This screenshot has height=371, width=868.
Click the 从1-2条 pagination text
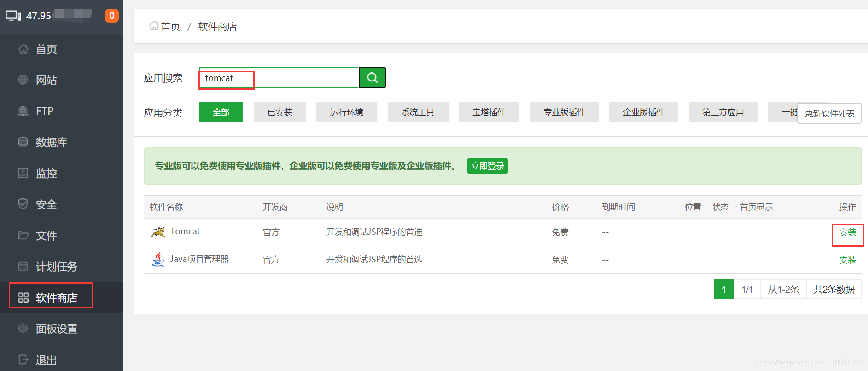(783, 289)
